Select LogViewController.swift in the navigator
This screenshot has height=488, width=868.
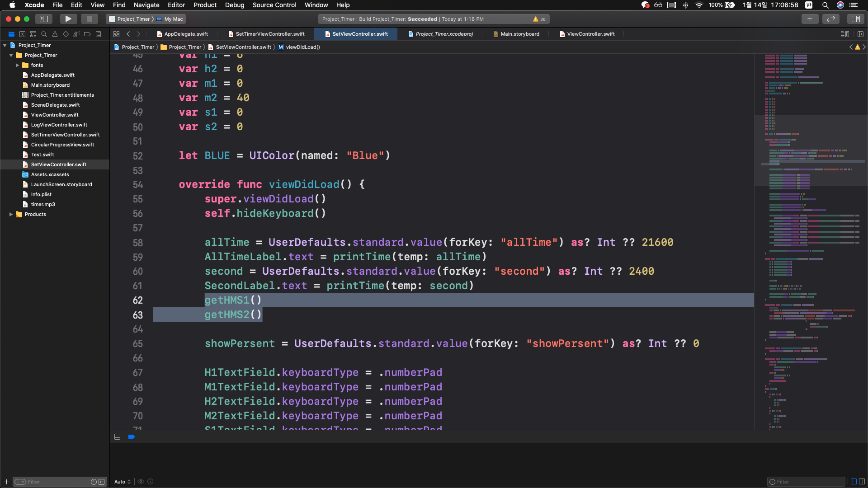point(59,125)
